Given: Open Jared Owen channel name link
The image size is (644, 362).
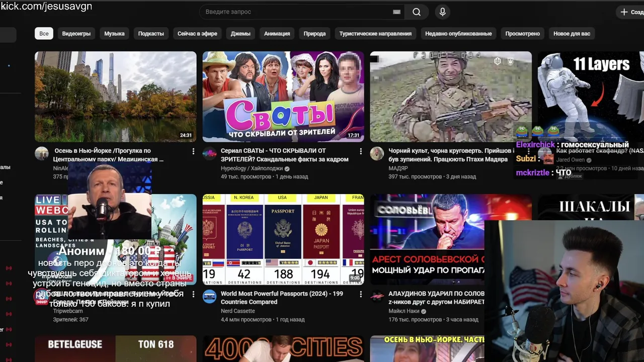Looking at the screenshot, I should 571,160.
